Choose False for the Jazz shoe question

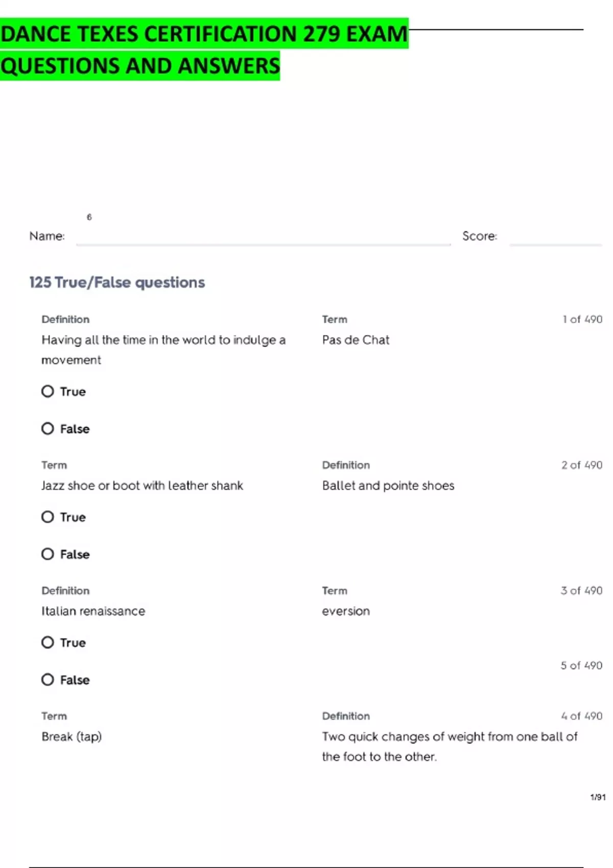48,554
